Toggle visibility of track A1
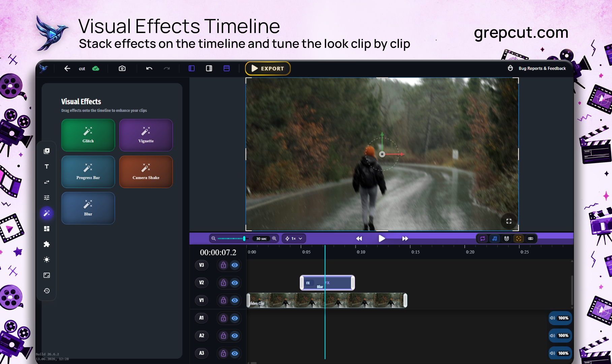The image size is (612, 364). click(235, 318)
